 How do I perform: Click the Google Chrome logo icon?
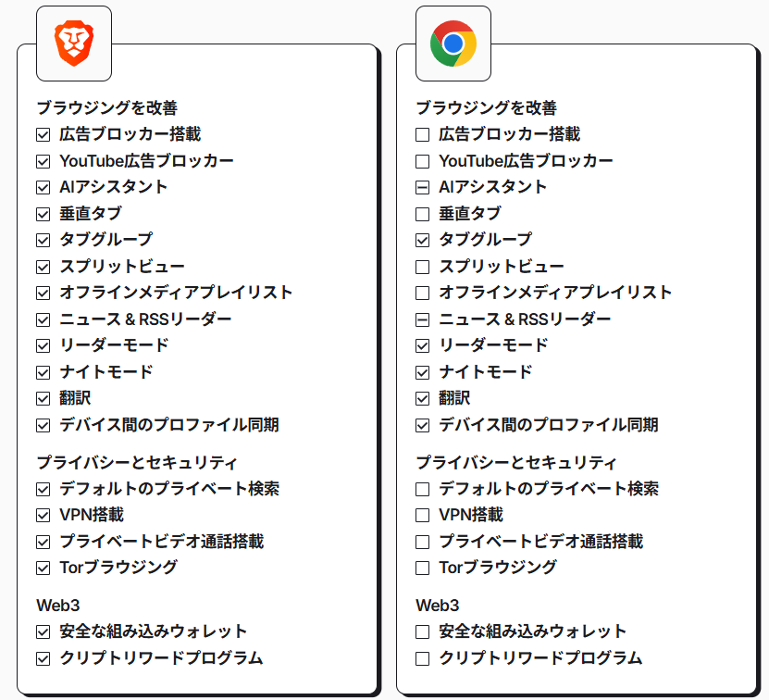(x=453, y=44)
